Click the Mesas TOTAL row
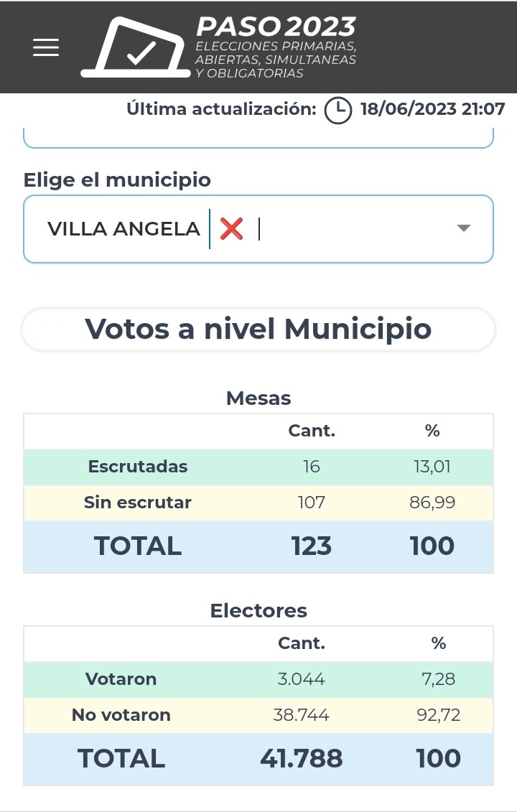Screen dimensions: 517x812 [258, 546]
